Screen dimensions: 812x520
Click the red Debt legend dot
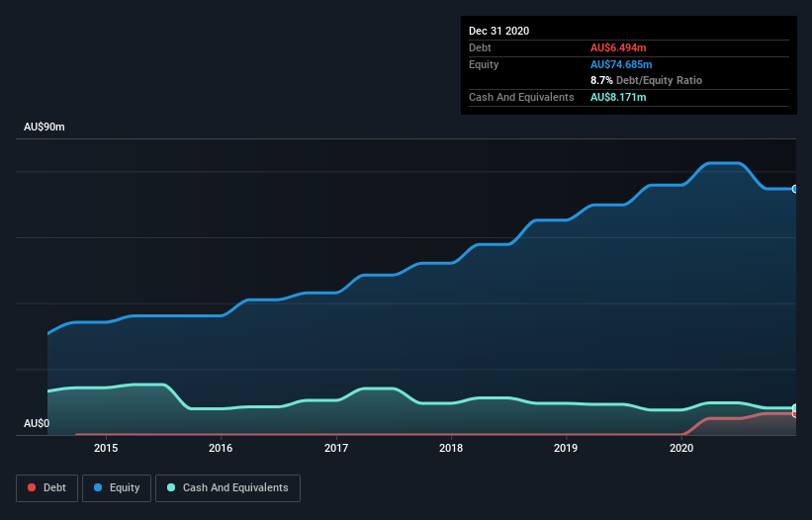coord(32,487)
